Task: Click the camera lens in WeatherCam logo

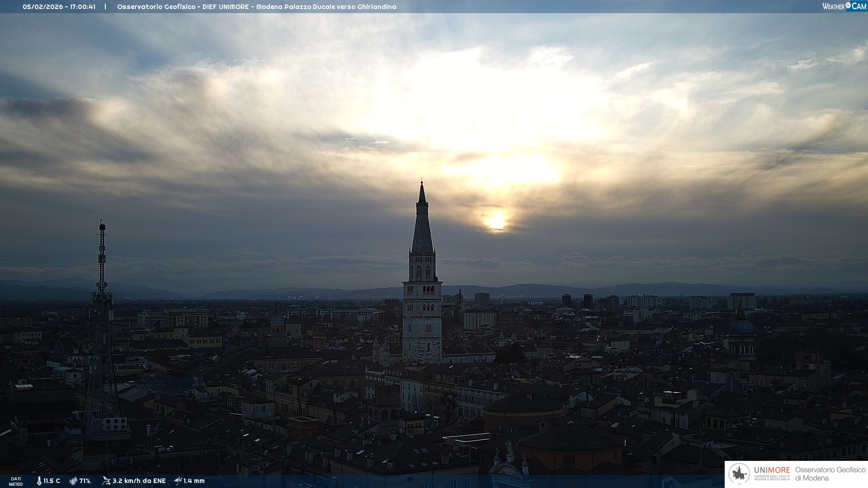Action: coord(848,5)
